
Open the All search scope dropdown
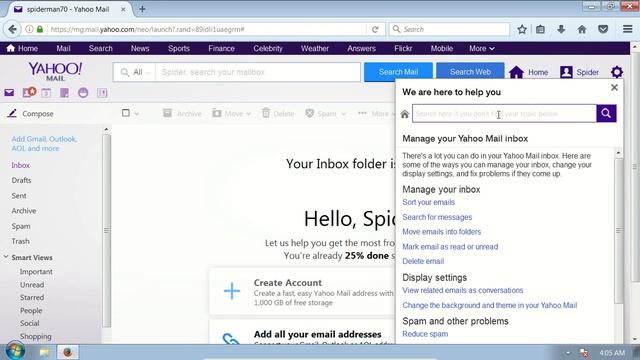[135, 72]
